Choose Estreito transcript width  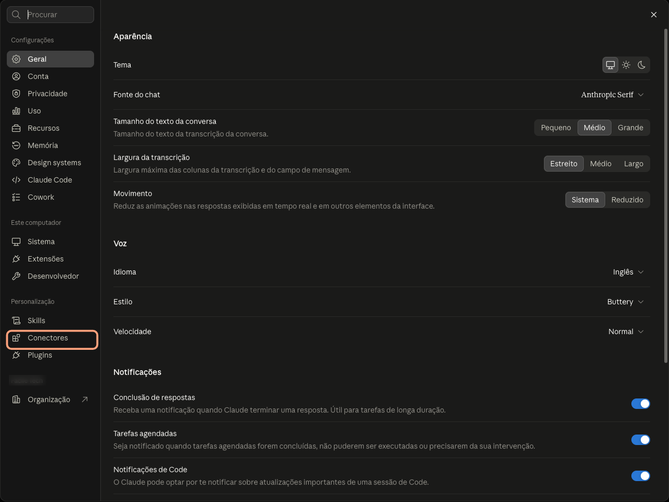564,164
